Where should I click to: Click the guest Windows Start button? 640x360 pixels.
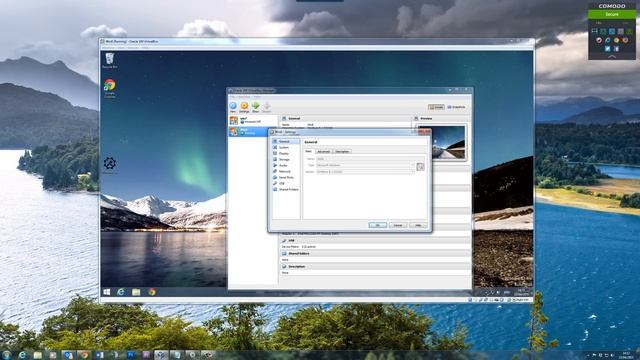coord(107,292)
